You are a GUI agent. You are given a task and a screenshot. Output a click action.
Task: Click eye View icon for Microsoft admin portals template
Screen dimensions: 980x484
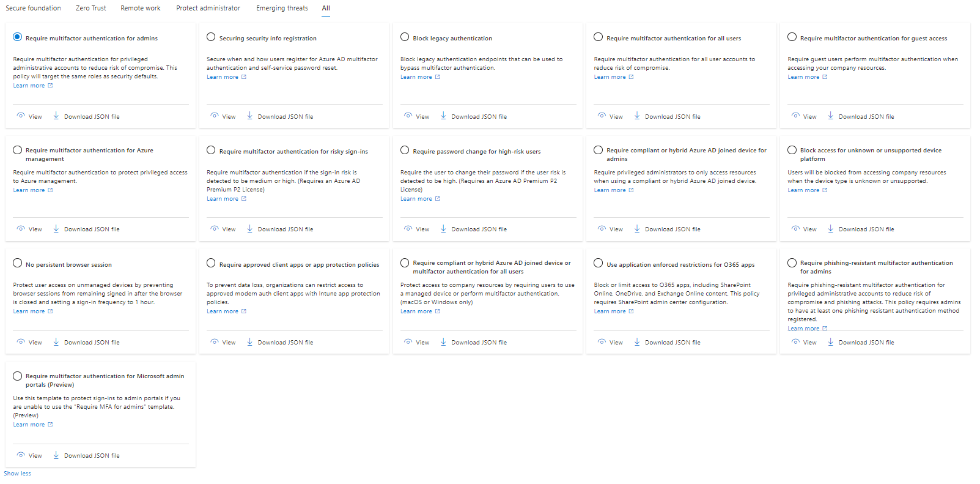tap(21, 455)
